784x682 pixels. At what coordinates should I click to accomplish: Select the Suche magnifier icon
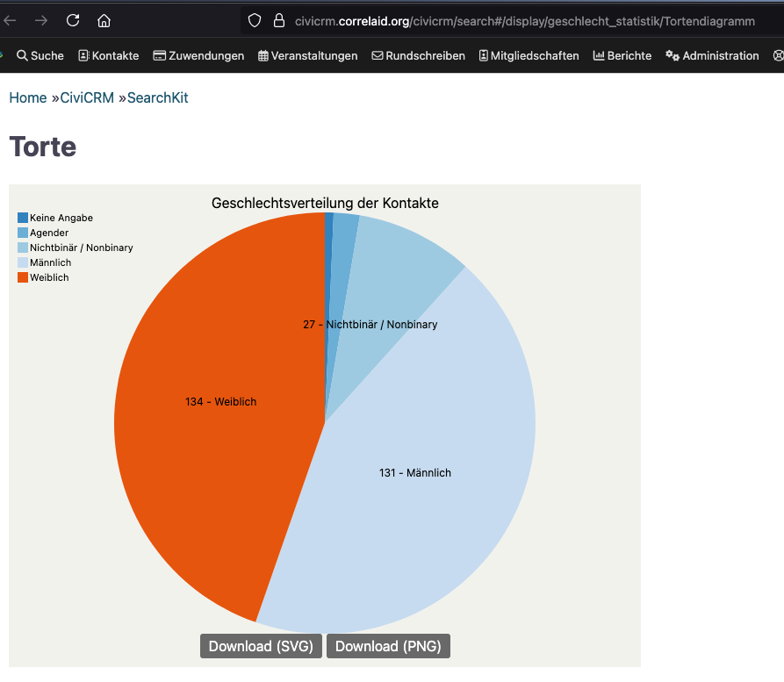pos(24,55)
